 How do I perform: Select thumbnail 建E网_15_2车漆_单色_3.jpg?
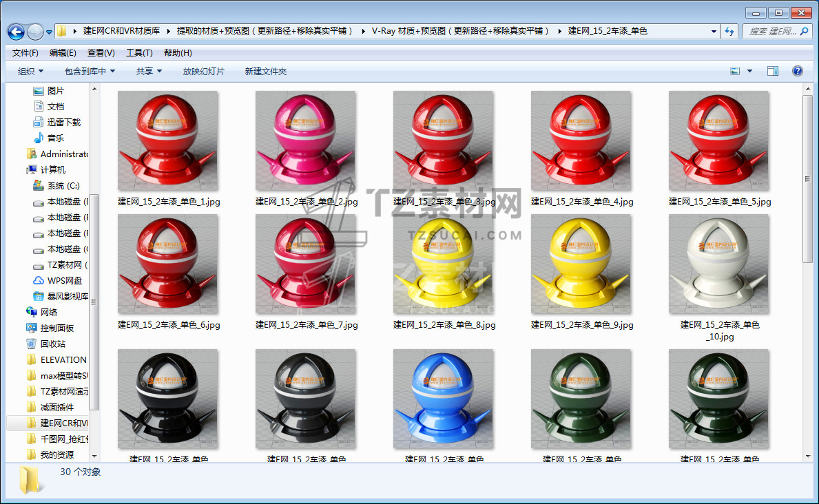pos(444,141)
